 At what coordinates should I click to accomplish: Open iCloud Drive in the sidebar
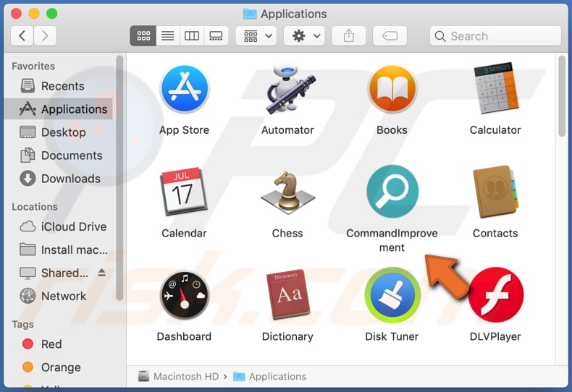[59, 226]
